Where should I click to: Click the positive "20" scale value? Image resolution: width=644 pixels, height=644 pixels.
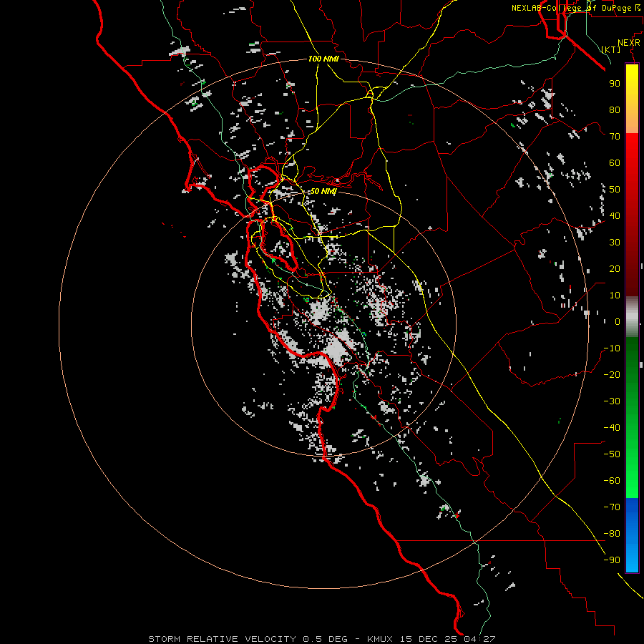point(615,269)
